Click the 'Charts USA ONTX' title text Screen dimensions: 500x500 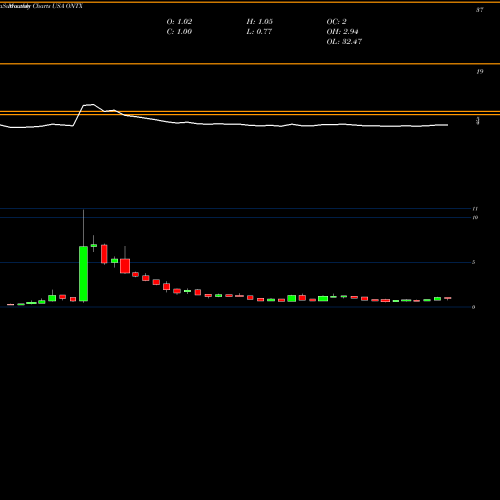coord(58,6)
